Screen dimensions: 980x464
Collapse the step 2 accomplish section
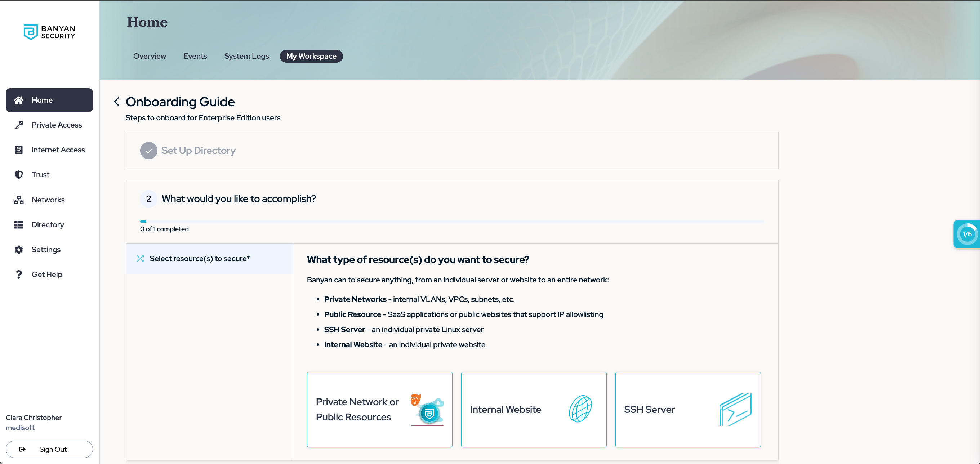[239, 199]
